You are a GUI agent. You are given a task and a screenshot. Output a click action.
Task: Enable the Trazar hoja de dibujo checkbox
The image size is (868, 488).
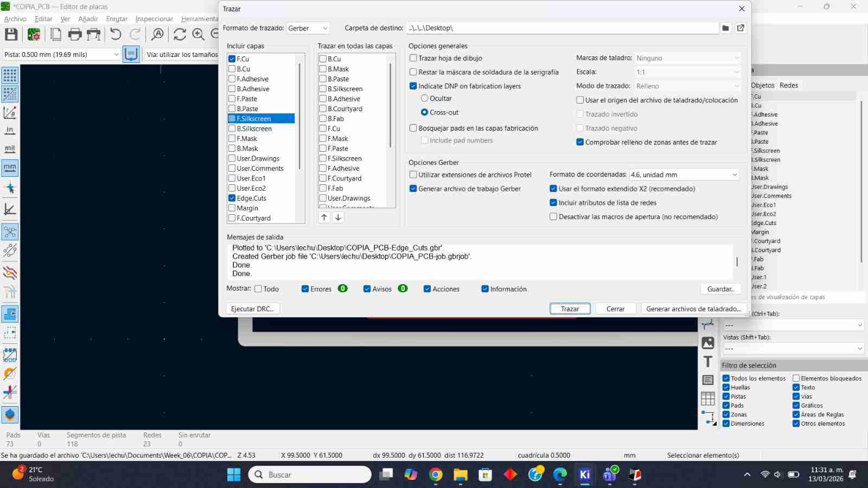coord(413,58)
